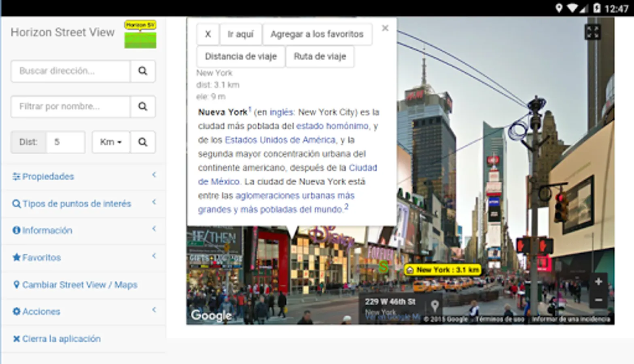634x364 pixels.
Task: Click the Propiedades sliders icon
Action: [16, 176]
